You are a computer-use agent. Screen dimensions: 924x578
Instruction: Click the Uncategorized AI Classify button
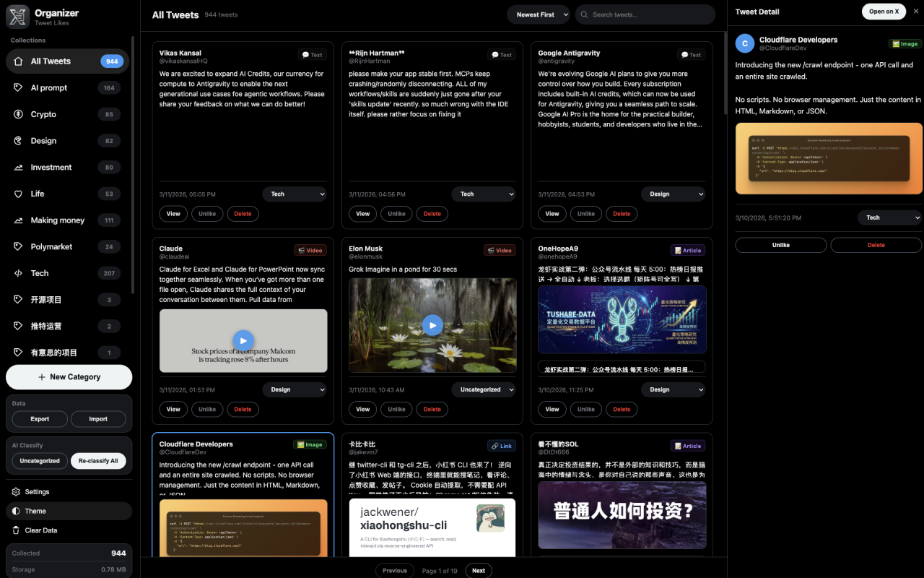tap(40, 461)
